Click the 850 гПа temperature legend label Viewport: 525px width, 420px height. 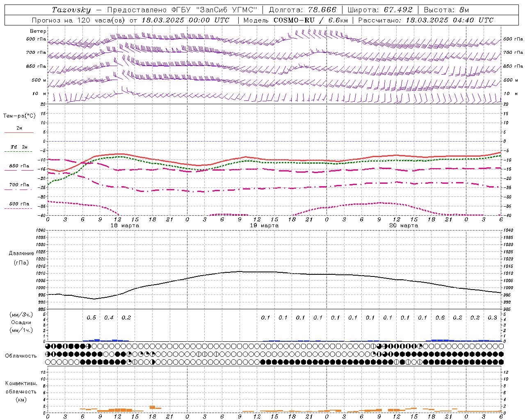[19, 166]
